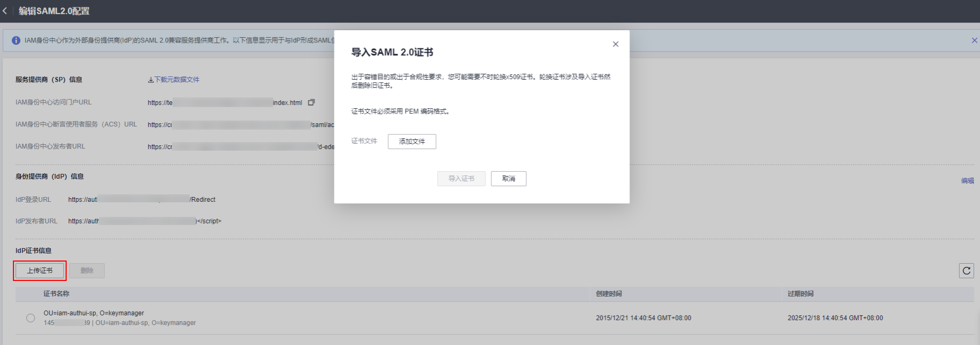Select the OU=iam-authui-sp certificate radio button

[x=31, y=318]
